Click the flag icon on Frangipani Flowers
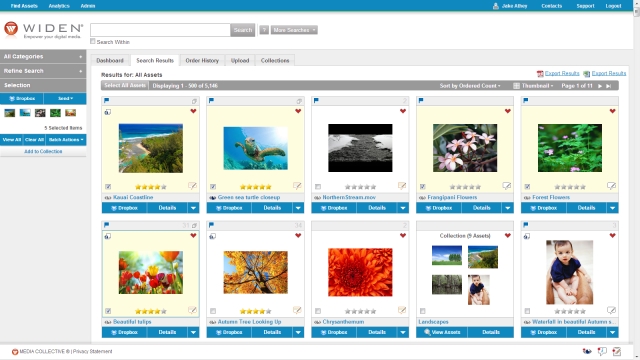 [421, 100]
